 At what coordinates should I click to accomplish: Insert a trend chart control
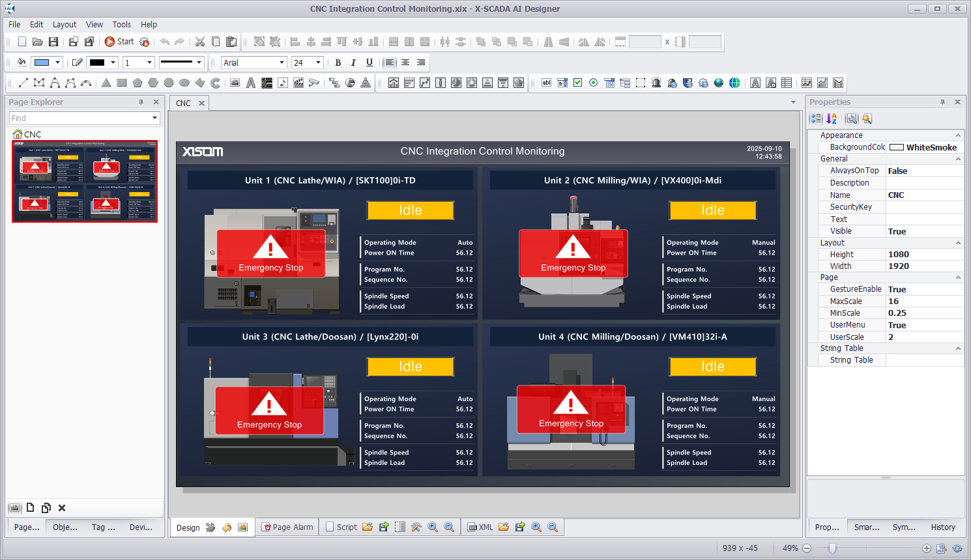click(x=807, y=83)
